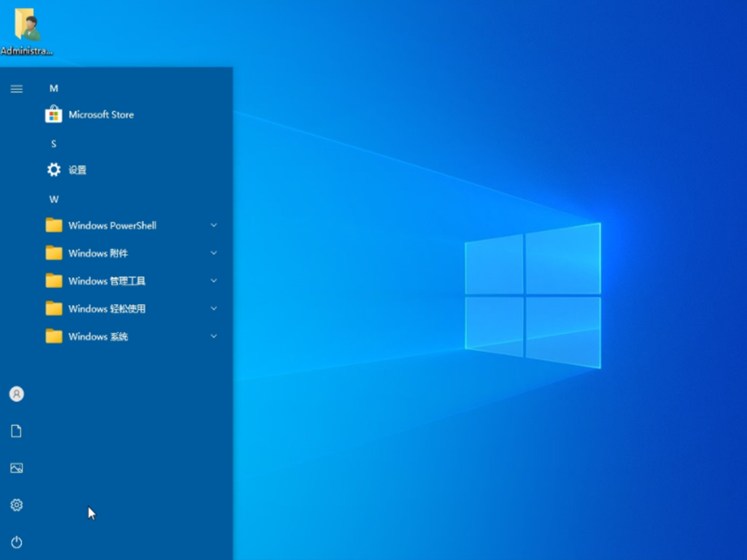Screen dimensions: 747x560
Task: Click the 设置 gear in the app list
Action: coord(54,170)
